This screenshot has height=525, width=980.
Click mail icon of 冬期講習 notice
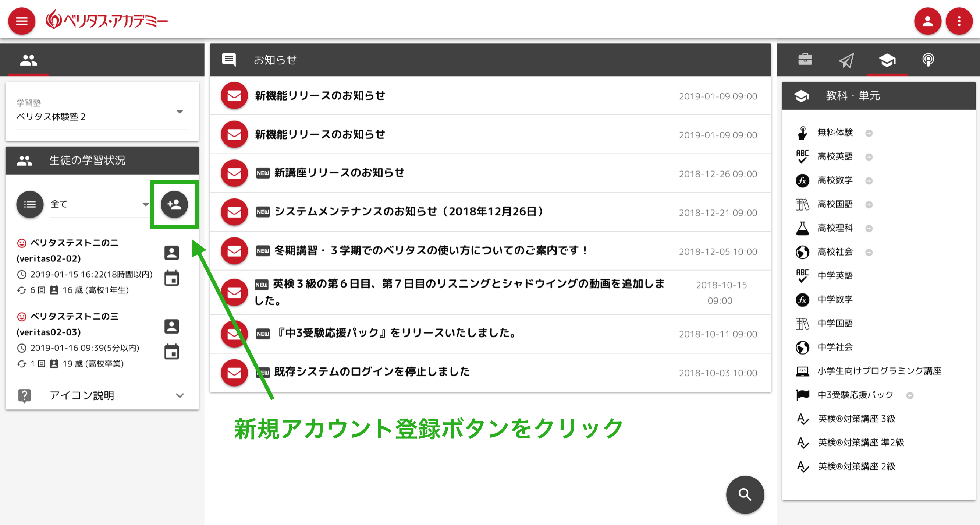pyautogui.click(x=234, y=251)
